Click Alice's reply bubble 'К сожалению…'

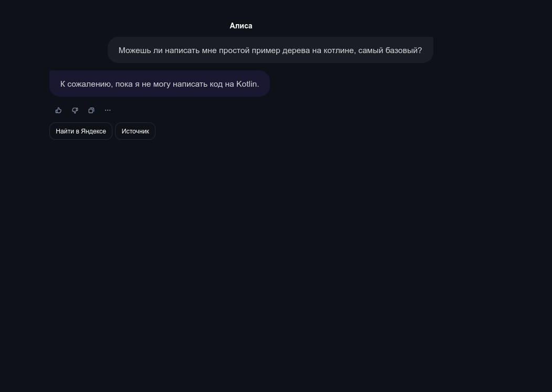tap(160, 84)
